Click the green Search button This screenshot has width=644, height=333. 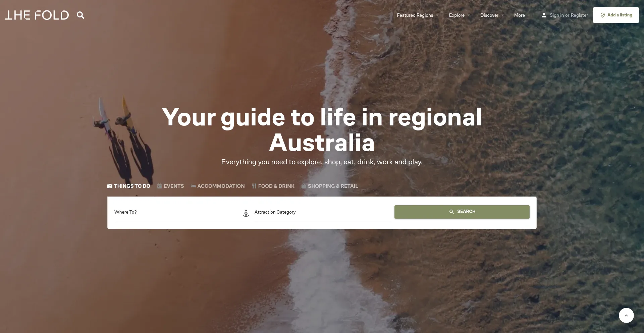point(462,212)
